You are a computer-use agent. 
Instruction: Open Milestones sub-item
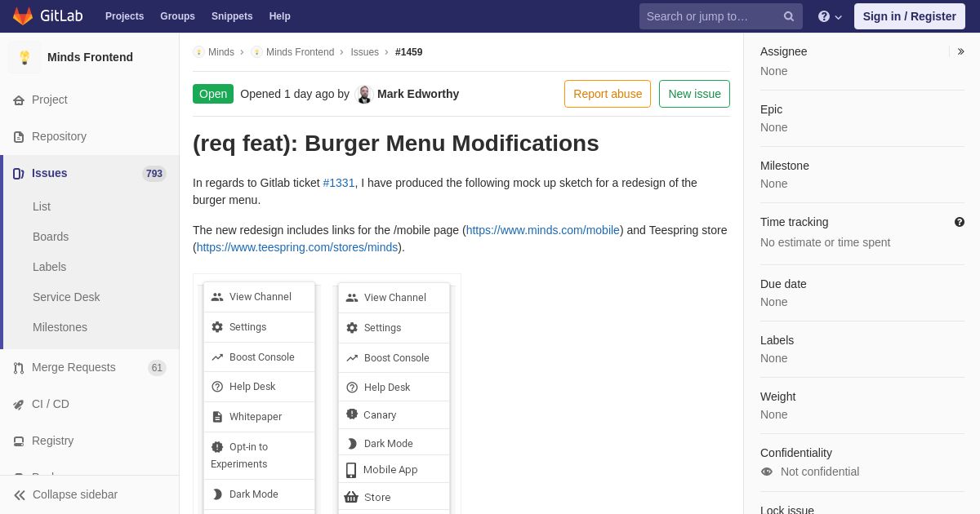(60, 327)
